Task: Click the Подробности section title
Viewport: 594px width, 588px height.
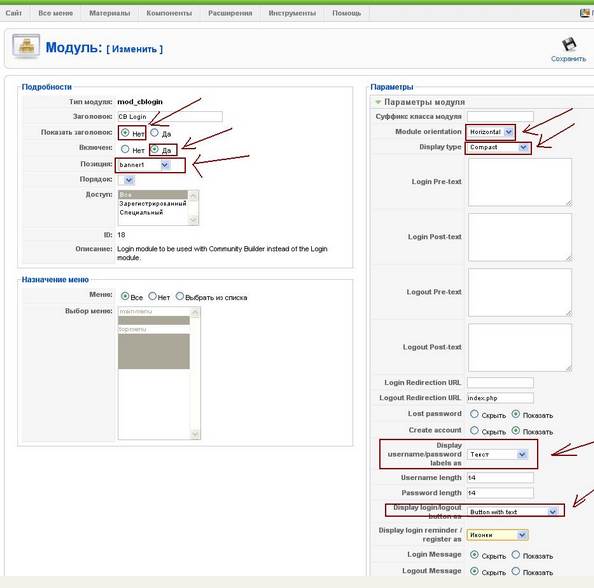Action: [x=47, y=87]
